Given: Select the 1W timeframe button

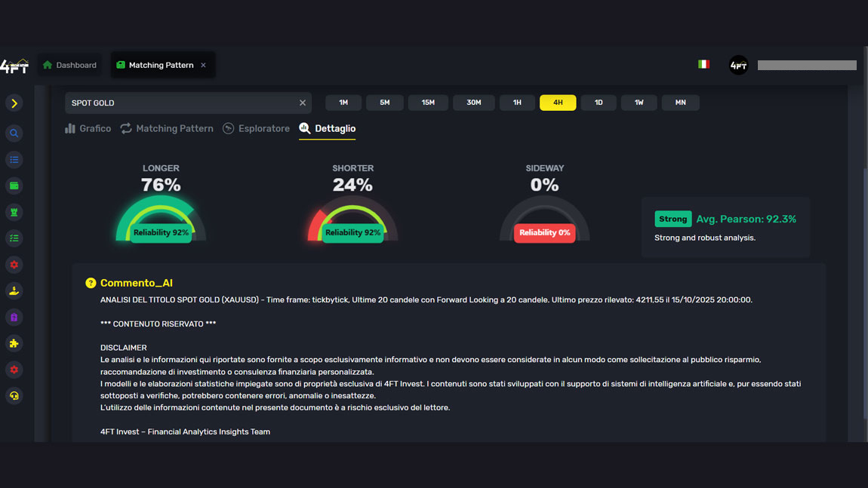Looking at the screenshot, I should [x=639, y=102].
